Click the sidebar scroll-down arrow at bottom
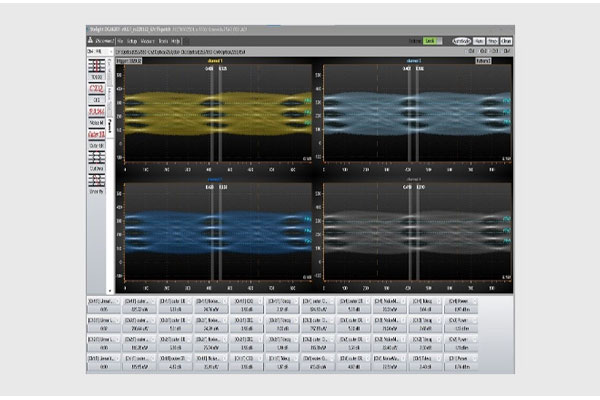Viewport: 600px width, 400px height. 110,291
